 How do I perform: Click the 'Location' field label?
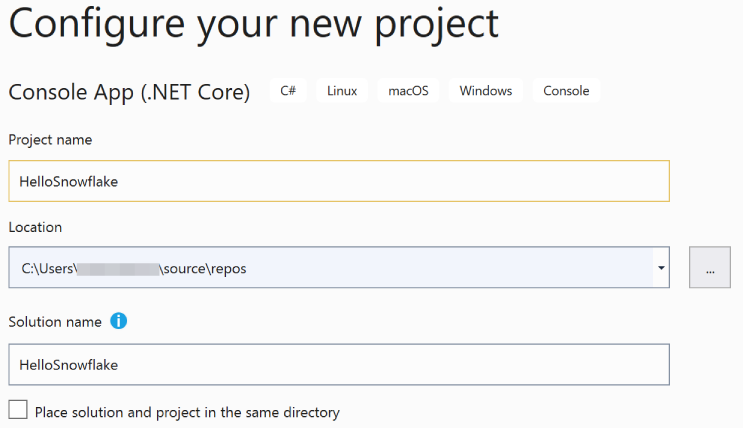click(x=35, y=228)
